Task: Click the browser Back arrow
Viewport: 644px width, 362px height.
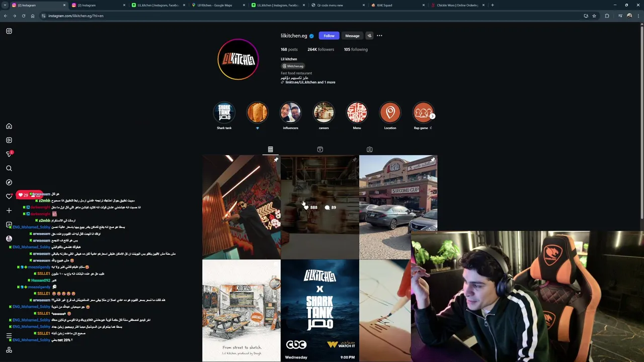Action: pyautogui.click(x=6, y=16)
